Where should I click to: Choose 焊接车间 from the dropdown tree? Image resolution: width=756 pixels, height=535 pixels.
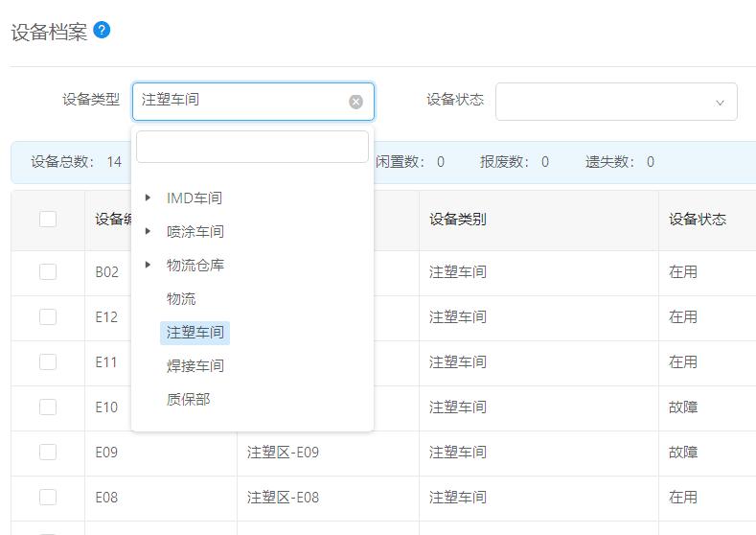[195, 365]
